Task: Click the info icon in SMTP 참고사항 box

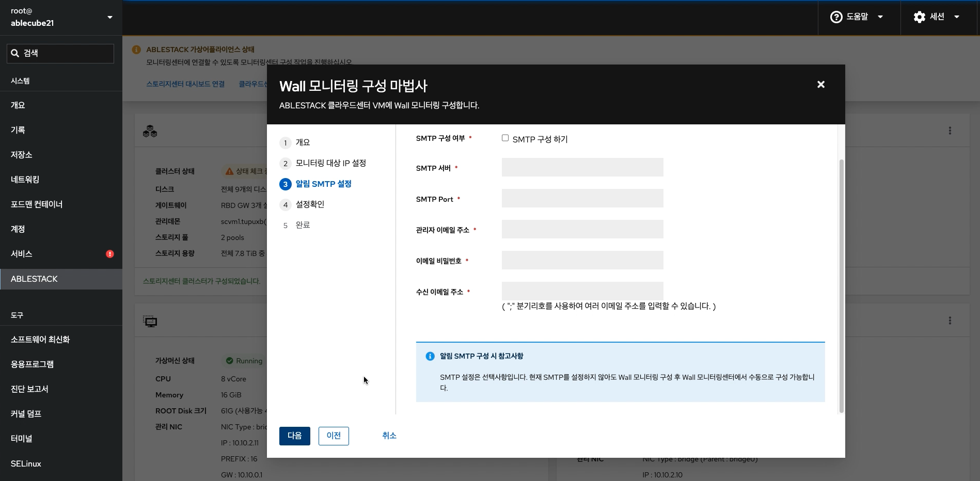Action: click(x=430, y=356)
